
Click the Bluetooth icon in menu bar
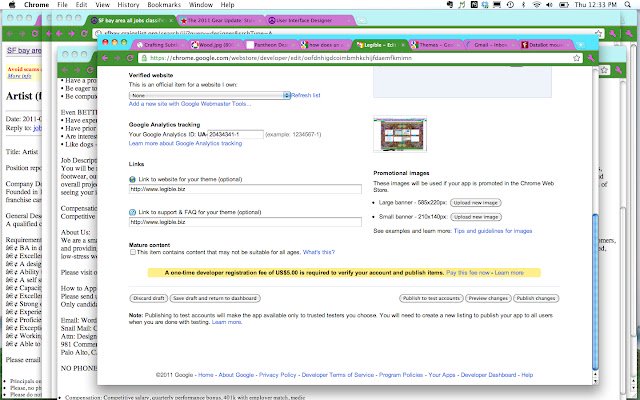(524, 5)
